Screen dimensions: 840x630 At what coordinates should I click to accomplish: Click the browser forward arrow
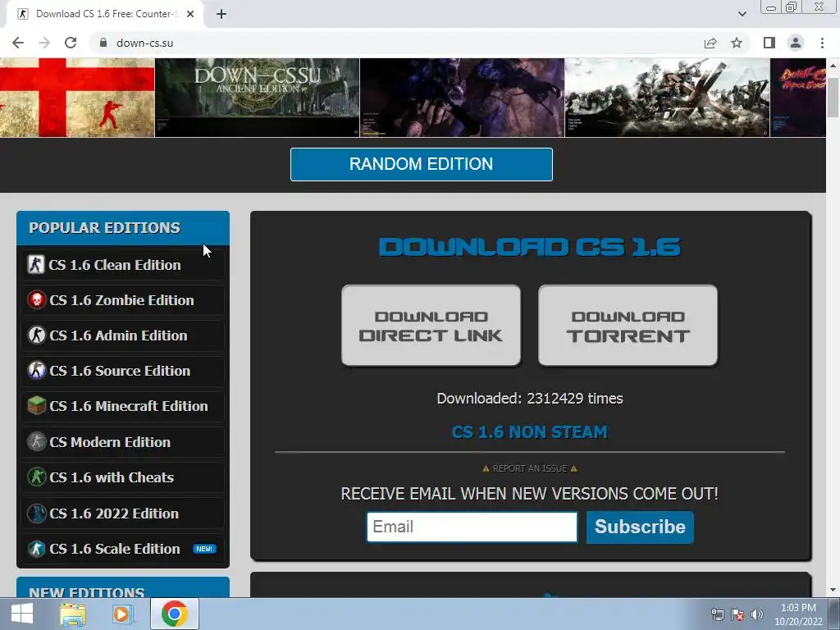click(44, 43)
